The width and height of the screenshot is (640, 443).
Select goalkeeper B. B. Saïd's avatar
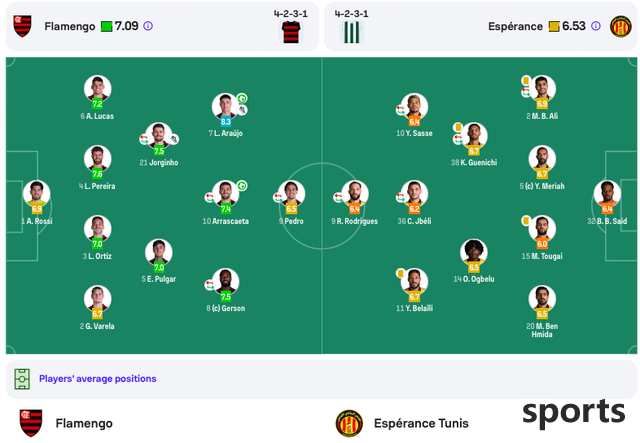607,194
